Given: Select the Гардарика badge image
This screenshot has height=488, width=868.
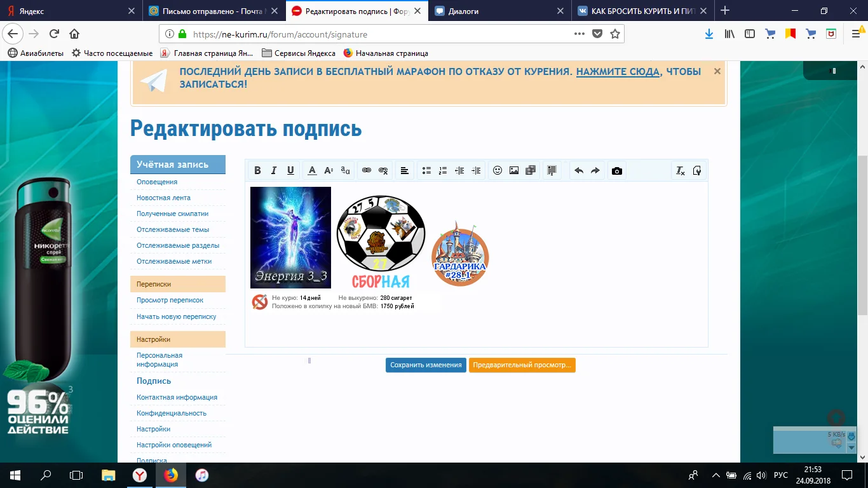Looking at the screenshot, I should (x=460, y=254).
